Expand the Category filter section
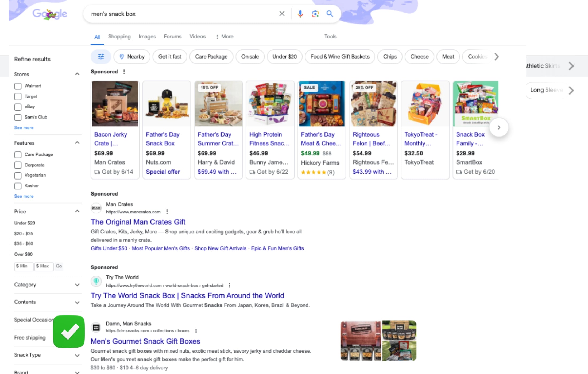 click(x=47, y=285)
